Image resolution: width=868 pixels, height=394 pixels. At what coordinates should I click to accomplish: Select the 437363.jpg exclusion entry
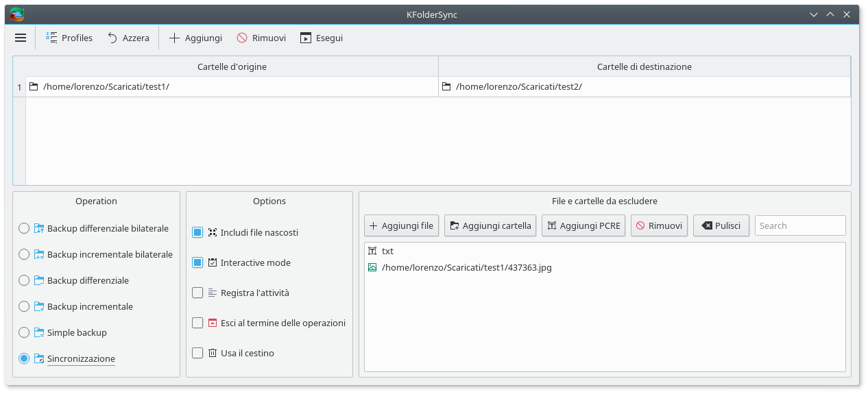pos(605,268)
